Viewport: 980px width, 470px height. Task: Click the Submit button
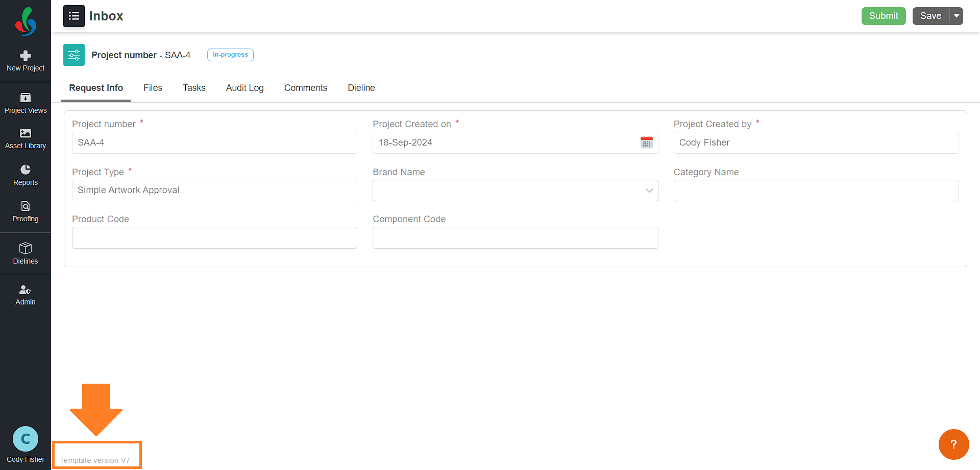coord(884,16)
